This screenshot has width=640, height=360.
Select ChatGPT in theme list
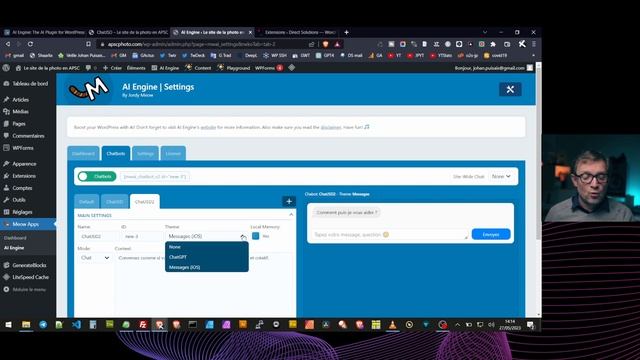pos(207,257)
